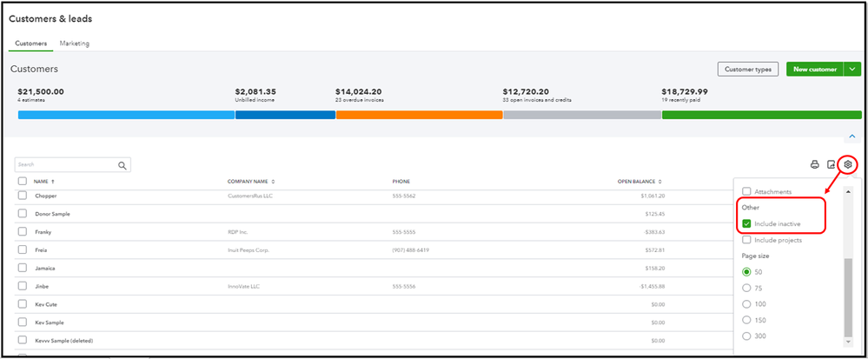Click the -$1,455.88 open balance
This screenshot has height=359, width=868.
(652, 287)
